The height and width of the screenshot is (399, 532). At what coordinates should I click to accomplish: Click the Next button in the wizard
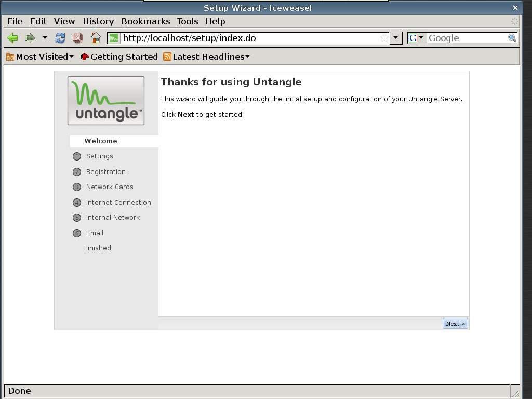click(x=455, y=323)
